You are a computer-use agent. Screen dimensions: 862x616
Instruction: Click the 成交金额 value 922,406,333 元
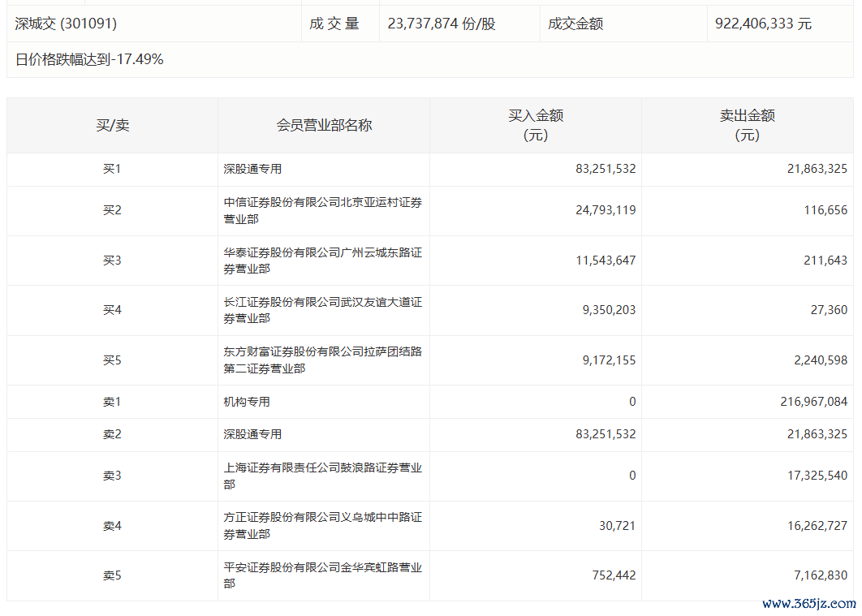coord(763,24)
